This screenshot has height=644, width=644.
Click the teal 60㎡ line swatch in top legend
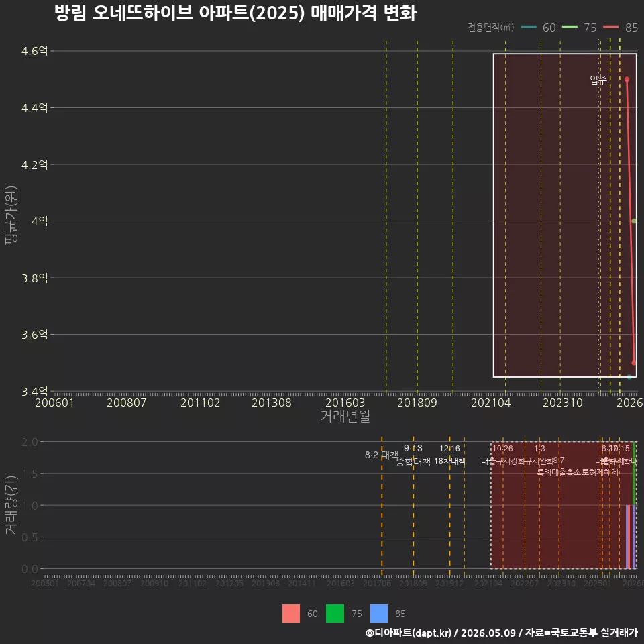pos(529,28)
